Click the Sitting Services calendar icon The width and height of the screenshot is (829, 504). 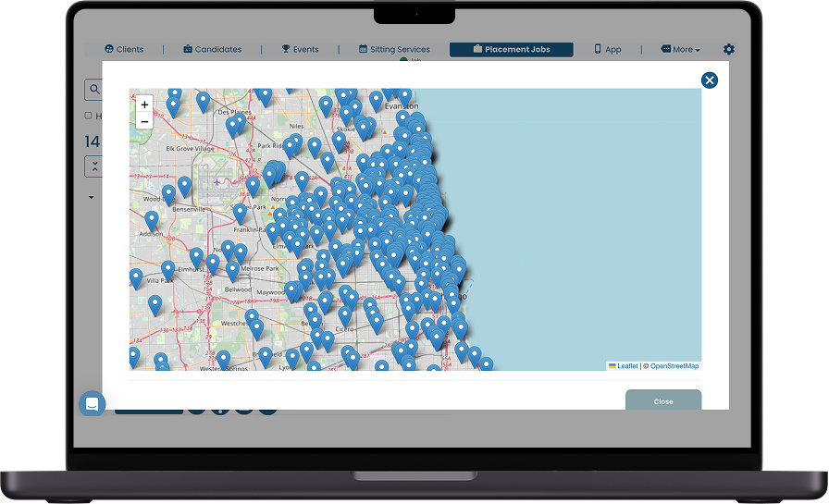coord(363,49)
